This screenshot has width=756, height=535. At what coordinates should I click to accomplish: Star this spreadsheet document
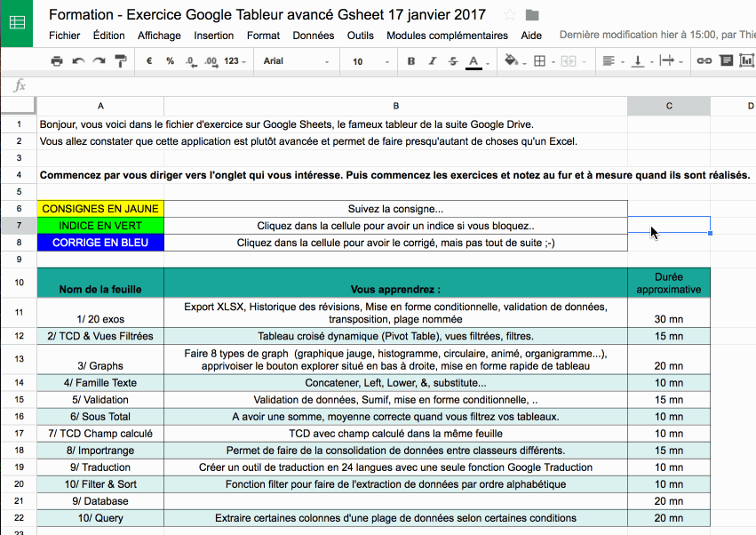coord(510,15)
